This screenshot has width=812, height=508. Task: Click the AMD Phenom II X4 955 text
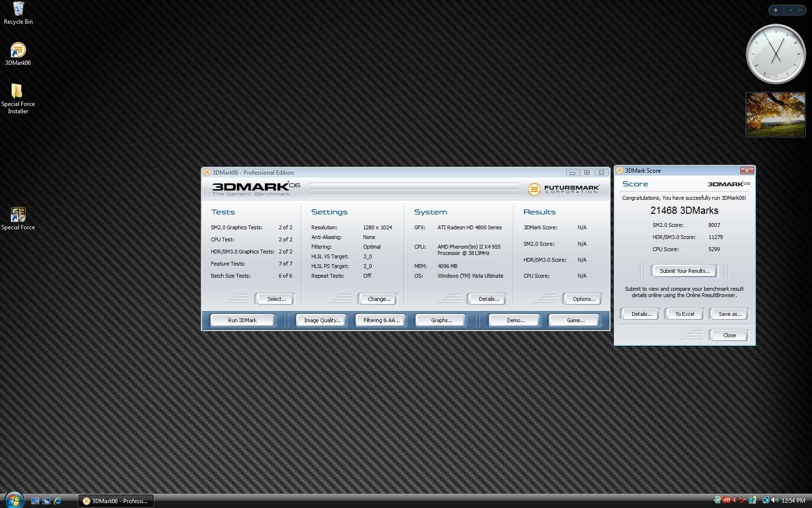tap(469, 250)
